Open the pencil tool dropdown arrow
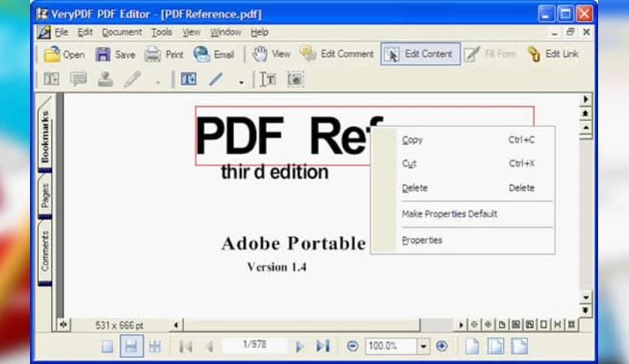The width and height of the screenshot is (629, 364). coord(158,82)
